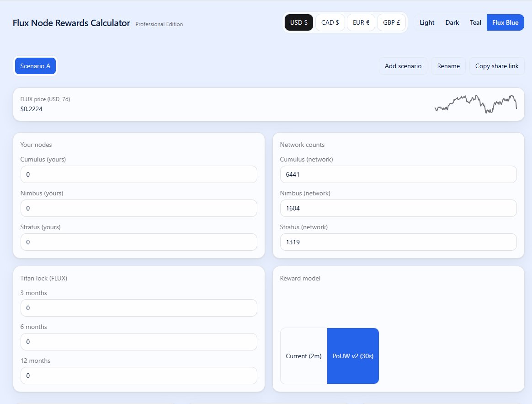
Task: Open the Scenario A tab
Action: coord(35,66)
